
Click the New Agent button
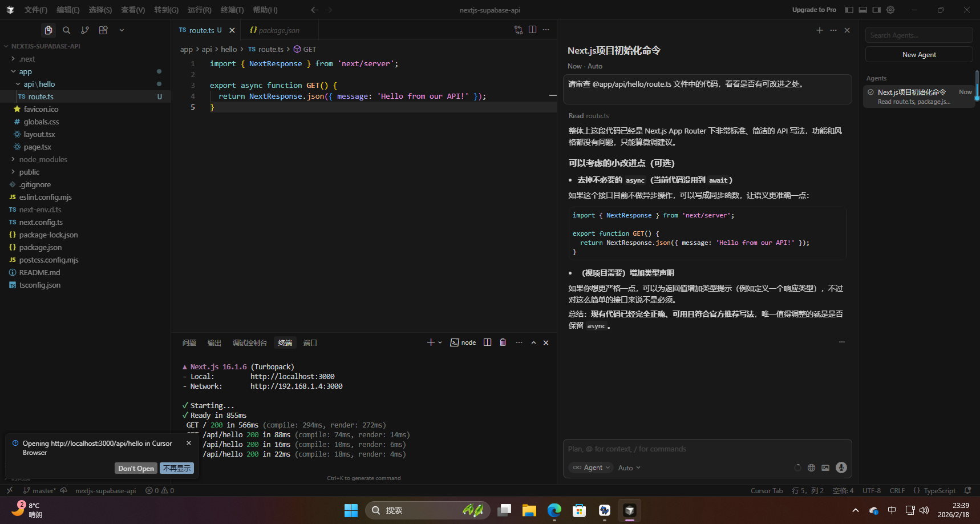click(919, 54)
